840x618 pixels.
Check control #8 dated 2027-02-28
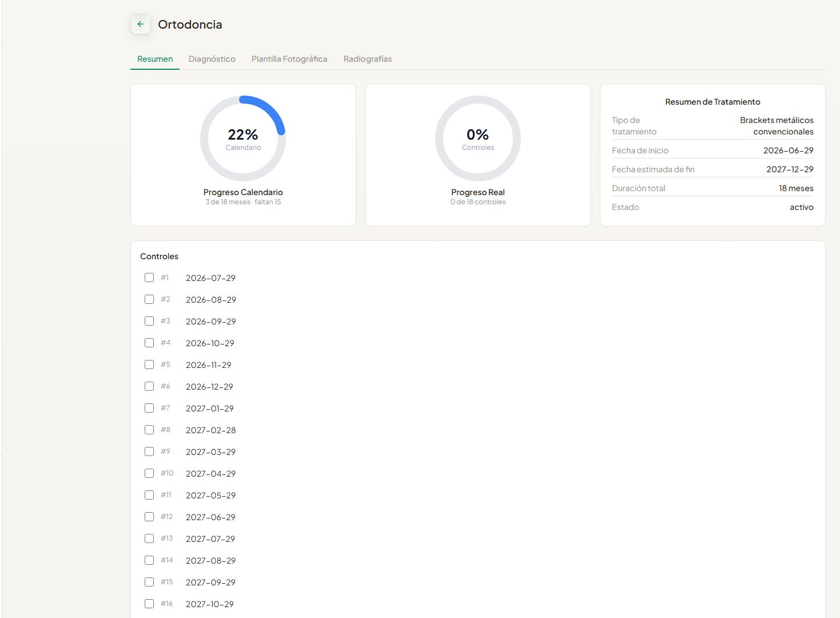pyautogui.click(x=149, y=430)
